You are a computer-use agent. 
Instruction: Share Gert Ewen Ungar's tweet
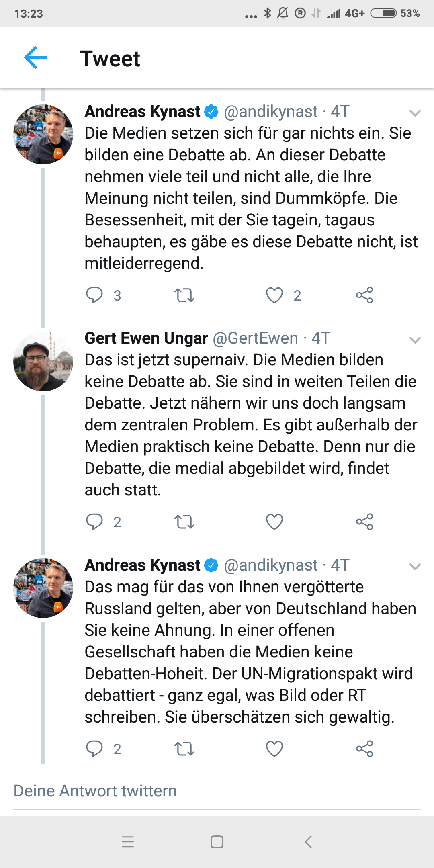click(x=364, y=522)
